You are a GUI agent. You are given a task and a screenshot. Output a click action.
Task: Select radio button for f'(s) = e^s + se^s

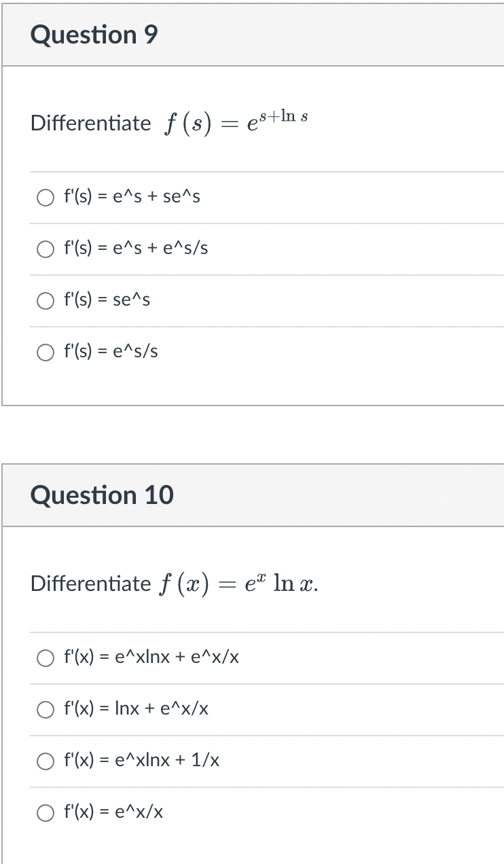(46, 198)
